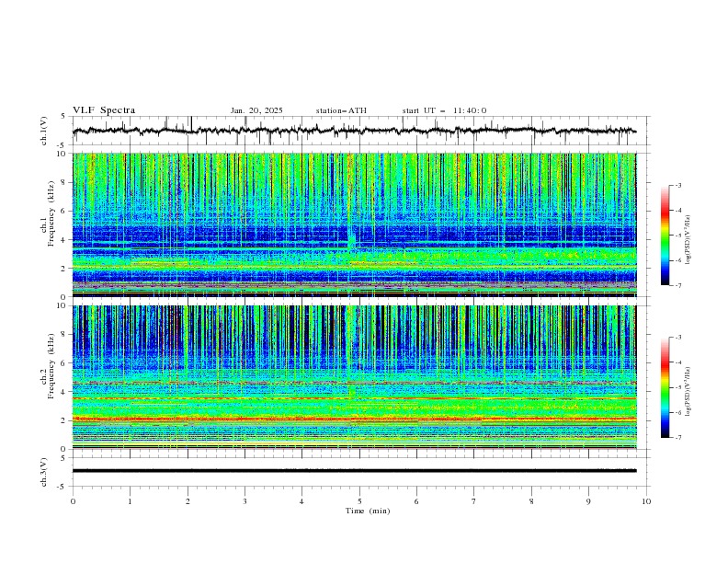Click the ch.1 spectrogram panel
The image size is (728, 563).
(355, 224)
